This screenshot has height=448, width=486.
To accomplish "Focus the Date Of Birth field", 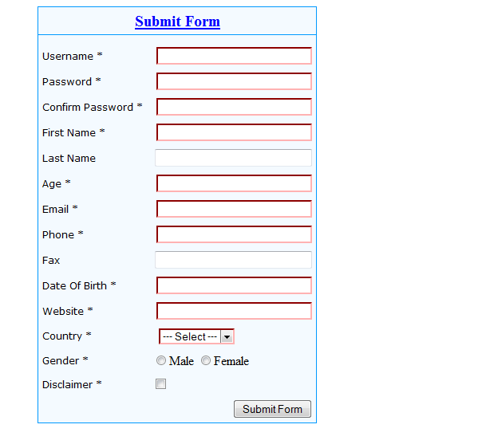I will [x=234, y=285].
